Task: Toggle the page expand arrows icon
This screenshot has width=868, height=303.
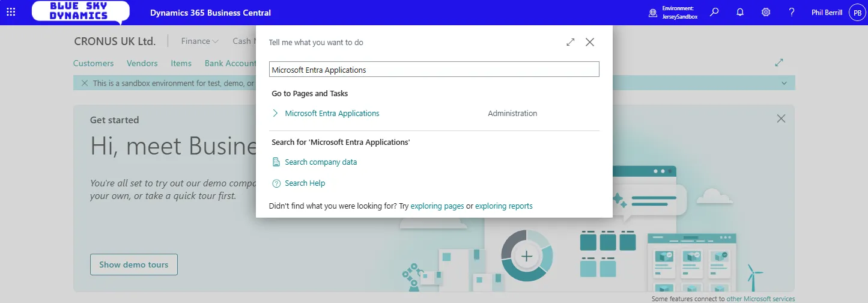Action: pos(779,63)
